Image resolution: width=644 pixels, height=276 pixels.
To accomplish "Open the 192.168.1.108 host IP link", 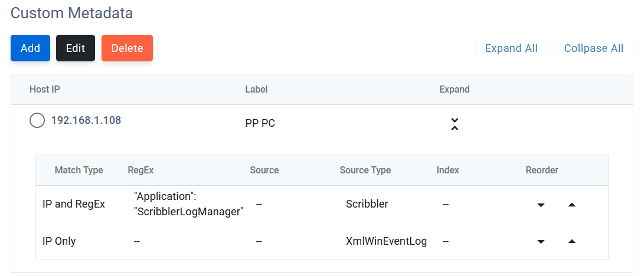I will coord(86,120).
